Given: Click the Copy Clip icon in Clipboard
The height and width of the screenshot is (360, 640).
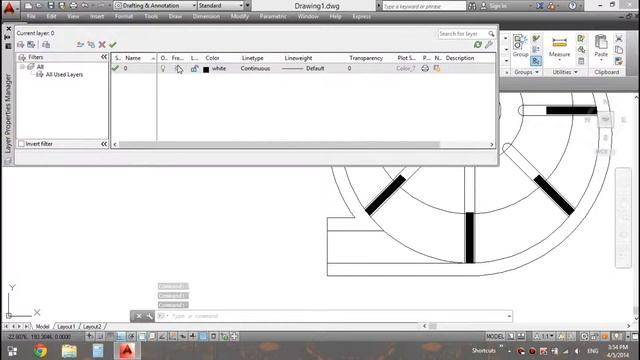Looking at the screenshot, I should point(619,50).
